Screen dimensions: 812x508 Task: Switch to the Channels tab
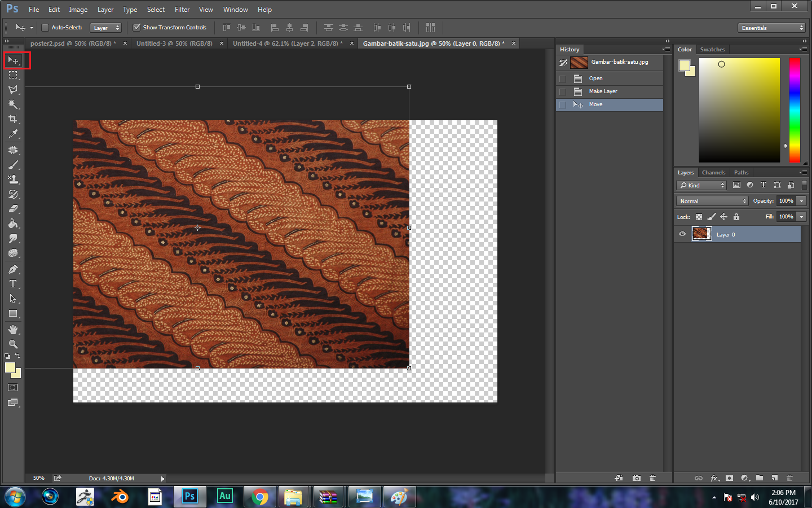[x=713, y=173]
